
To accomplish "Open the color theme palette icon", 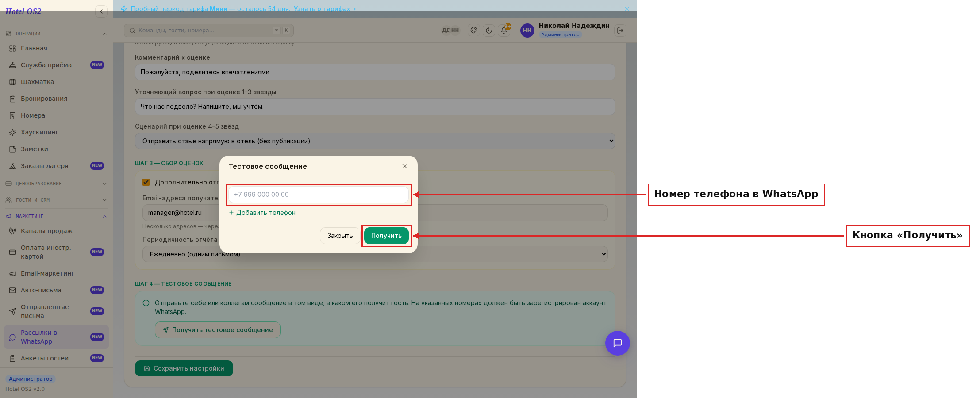I will pyautogui.click(x=474, y=31).
